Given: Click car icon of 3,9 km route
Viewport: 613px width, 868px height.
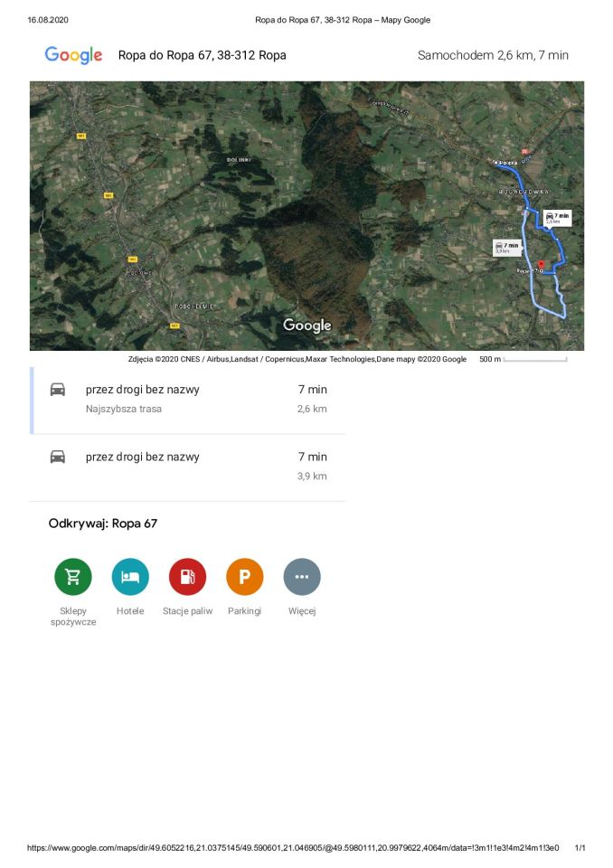Looking at the screenshot, I should (58, 457).
